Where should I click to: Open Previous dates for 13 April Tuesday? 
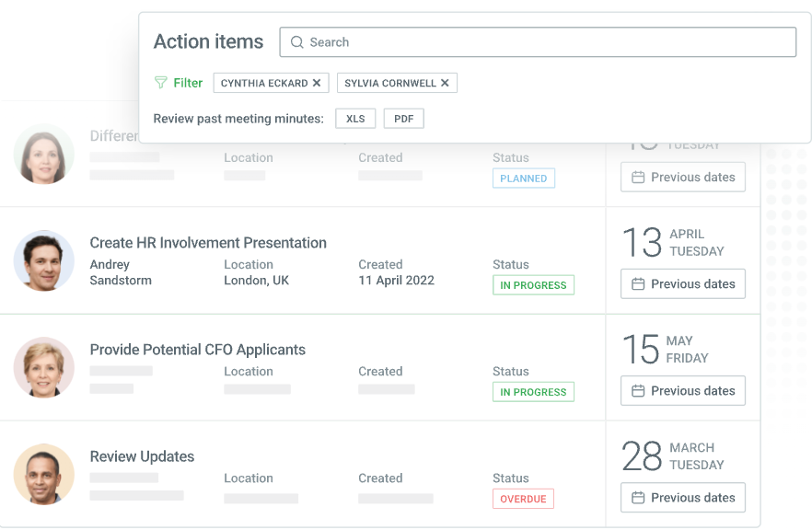coord(683,284)
